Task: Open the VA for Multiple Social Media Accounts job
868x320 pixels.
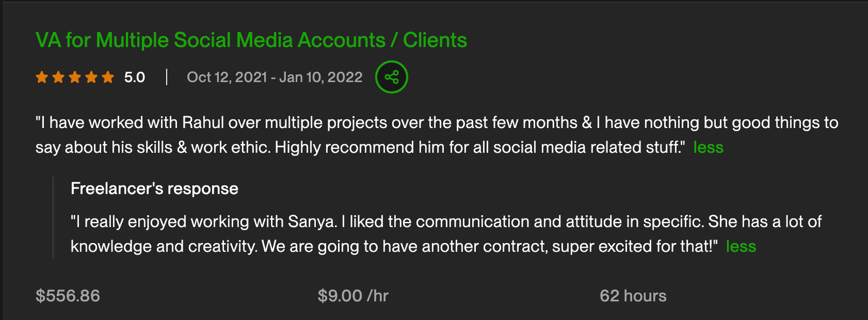Action: tap(251, 40)
